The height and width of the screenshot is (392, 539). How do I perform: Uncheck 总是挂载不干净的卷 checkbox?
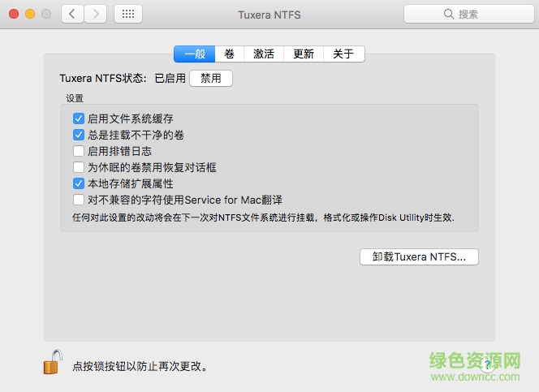click(79, 135)
